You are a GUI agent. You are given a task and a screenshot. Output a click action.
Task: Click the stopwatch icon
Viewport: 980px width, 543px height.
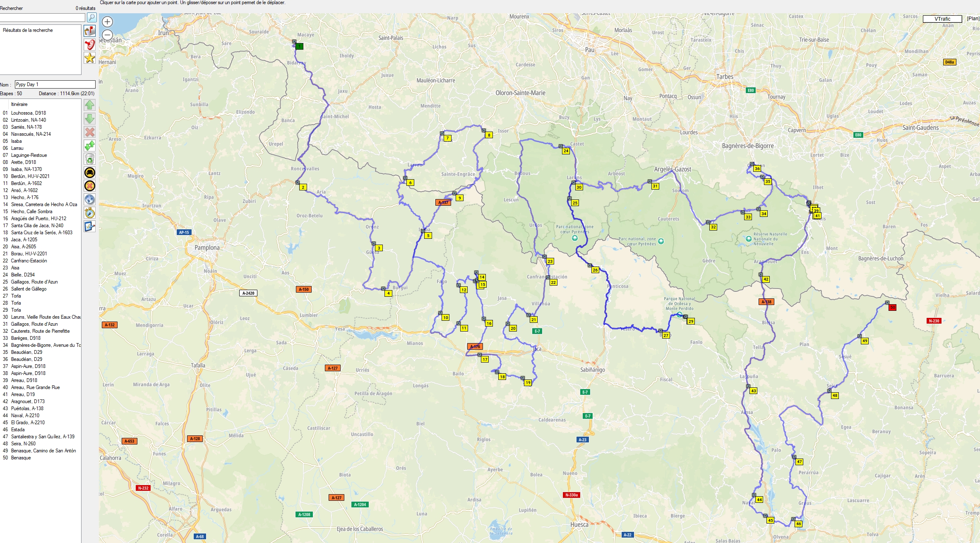[90, 213]
